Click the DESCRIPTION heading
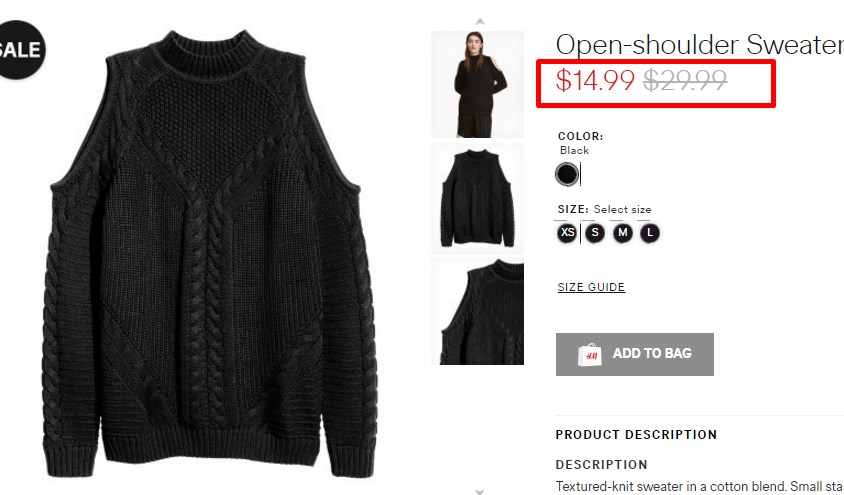This screenshot has width=844, height=495. (601, 464)
